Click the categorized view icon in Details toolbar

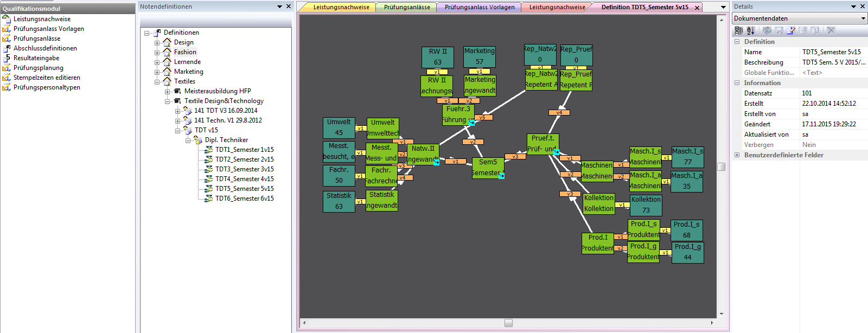[x=739, y=30]
